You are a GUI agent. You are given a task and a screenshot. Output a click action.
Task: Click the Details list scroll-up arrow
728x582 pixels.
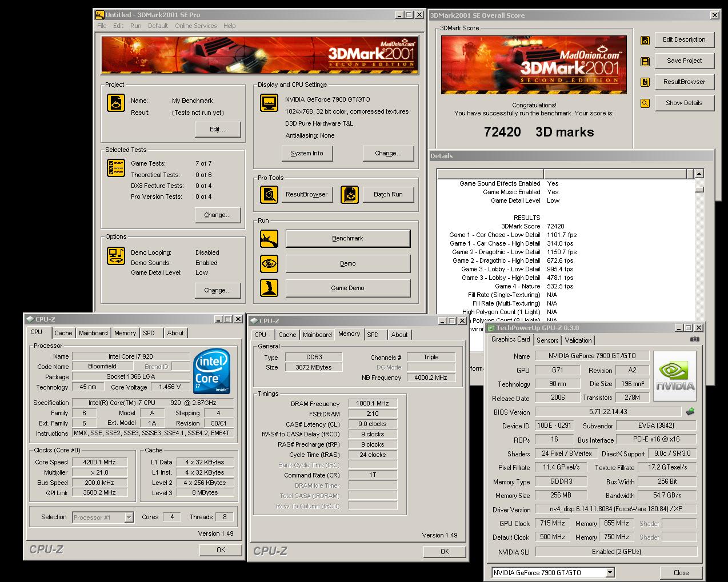[x=699, y=174]
